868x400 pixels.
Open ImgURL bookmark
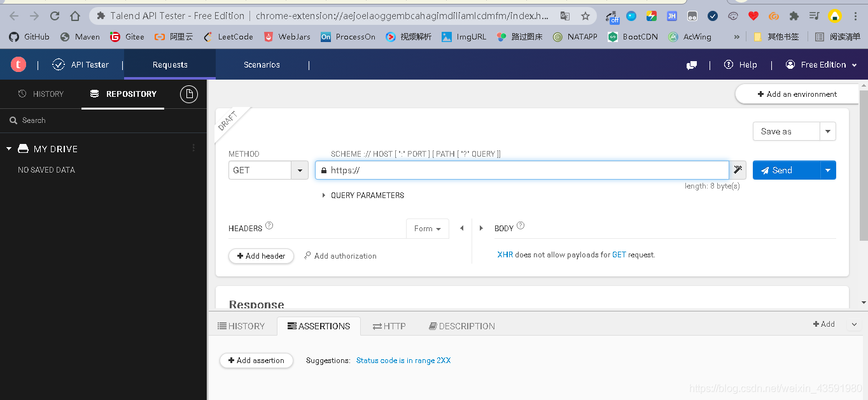pos(464,37)
